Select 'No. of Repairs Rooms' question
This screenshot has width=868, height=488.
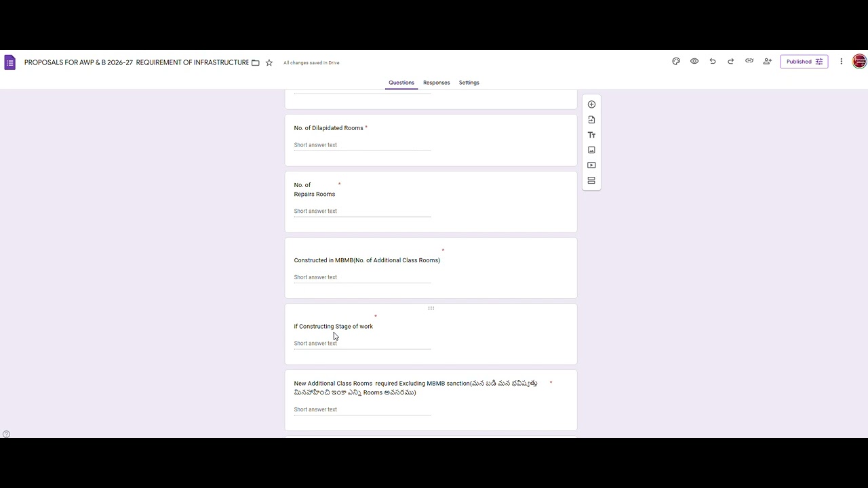click(315, 189)
